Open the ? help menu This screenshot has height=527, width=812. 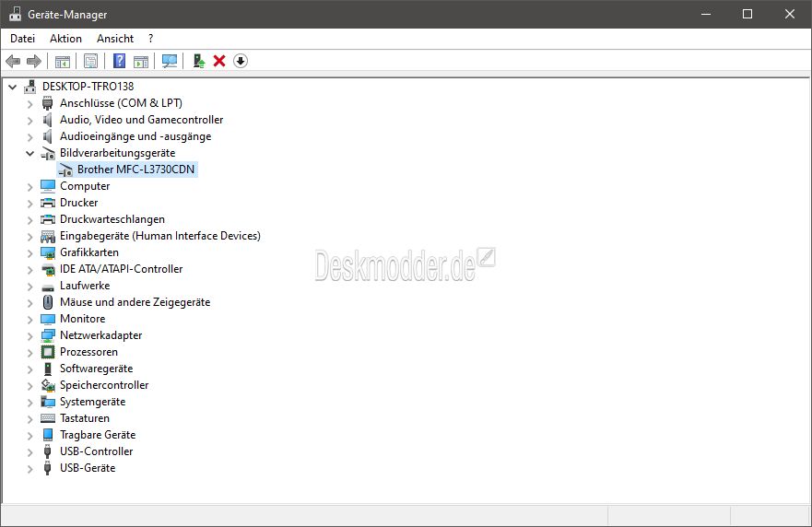coord(151,39)
